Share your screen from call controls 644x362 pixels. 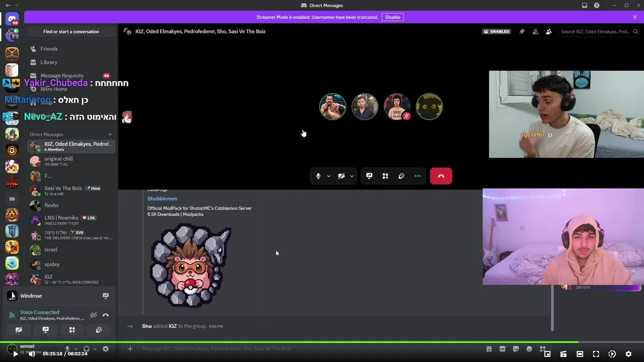click(369, 176)
